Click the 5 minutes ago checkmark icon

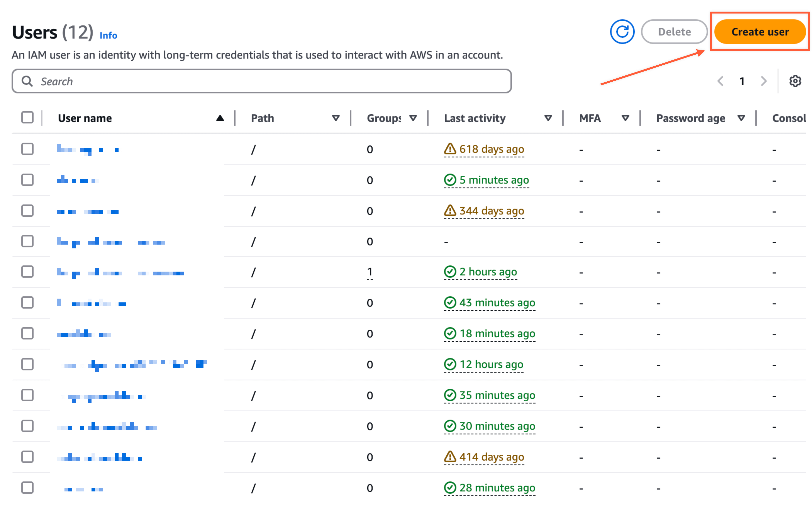(450, 180)
